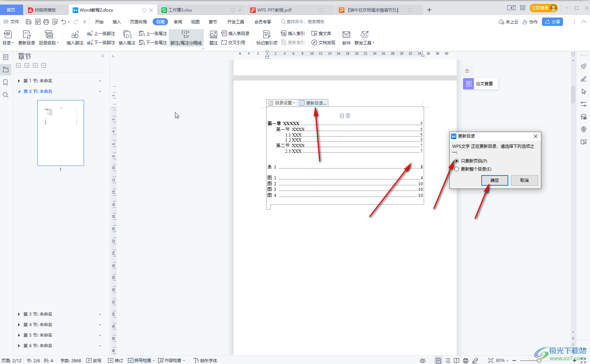590x364 pixels.
Task: Open 群发工具 dropdown
Action: click(364, 38)
